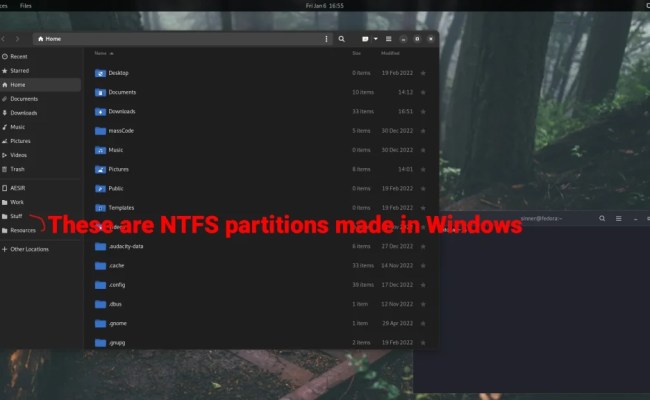The image size is (650, 400).
Task: Select the Public folder icon
Action: point(100,189)
